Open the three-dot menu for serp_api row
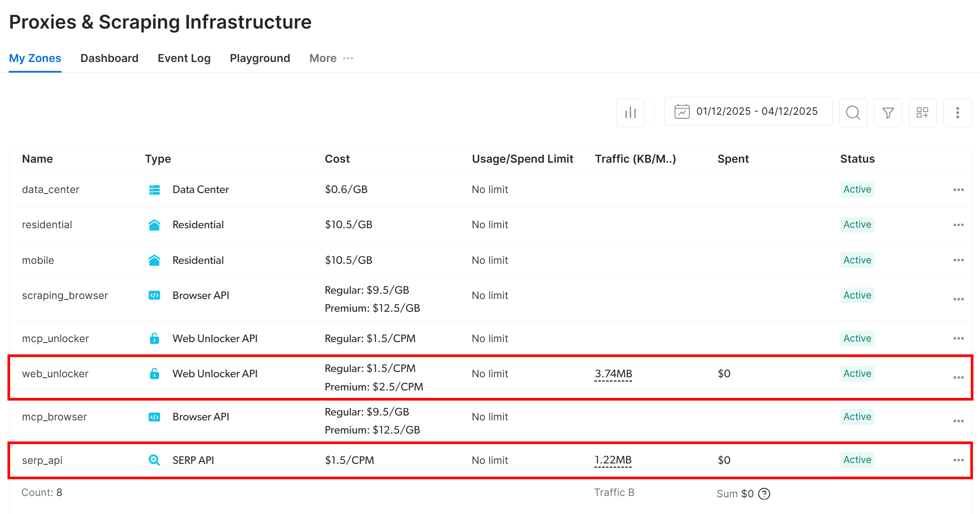This screenshot has width=980, height=514. coord(958,460)
